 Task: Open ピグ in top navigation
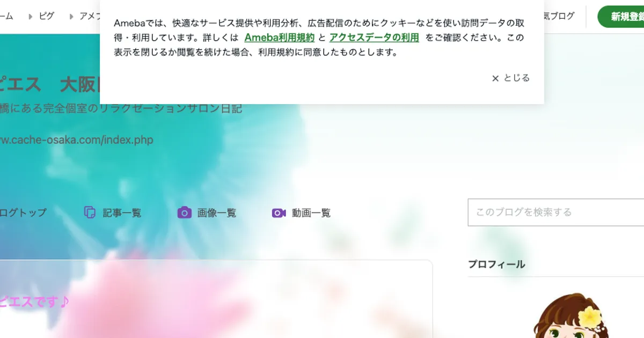(47, 16)
